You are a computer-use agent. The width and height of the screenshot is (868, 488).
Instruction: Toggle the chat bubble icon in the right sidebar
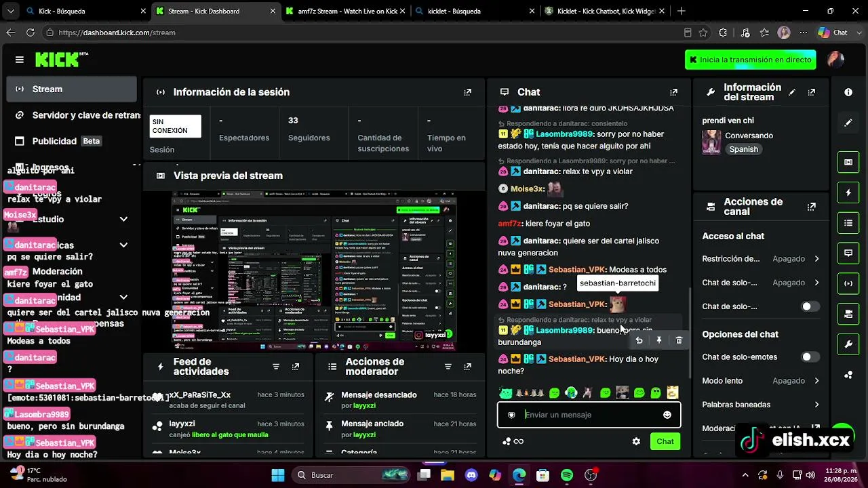coord(848,253)
